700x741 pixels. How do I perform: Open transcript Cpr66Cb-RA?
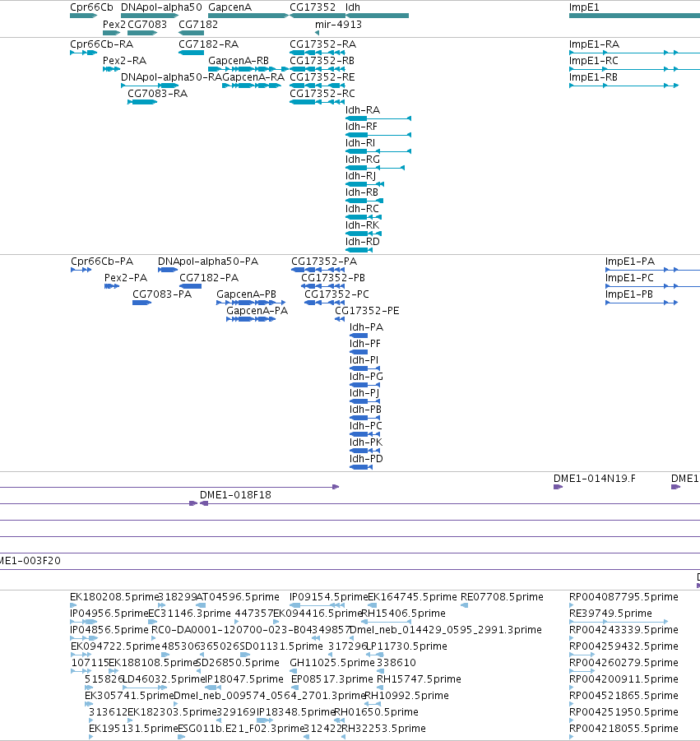pos(101,44)
